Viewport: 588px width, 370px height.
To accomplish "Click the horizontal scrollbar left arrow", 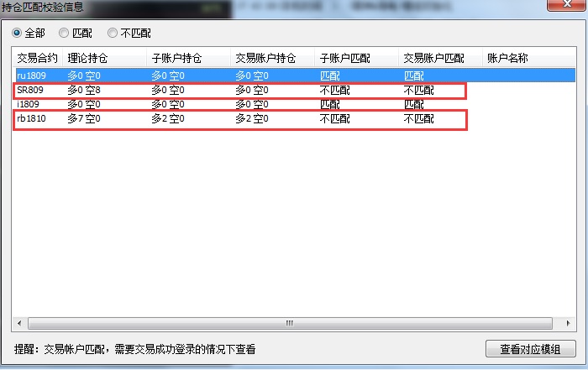I will tap(19, 323).
